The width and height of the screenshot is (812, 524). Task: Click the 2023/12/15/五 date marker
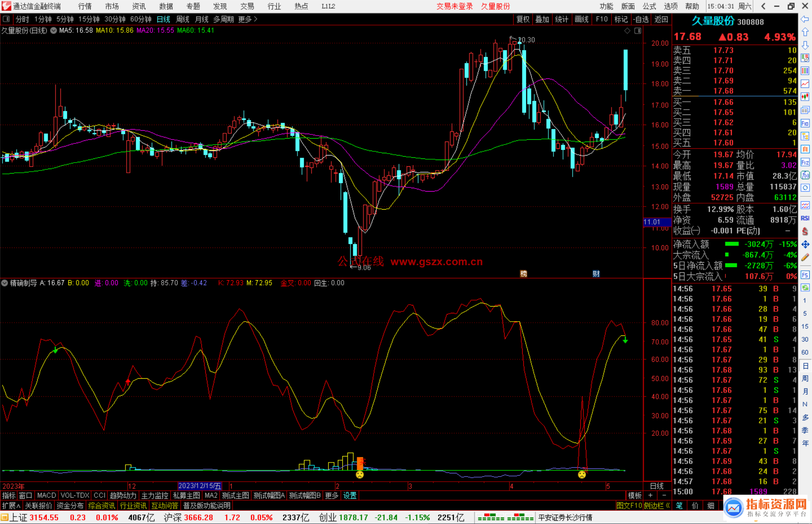tap(200, 486)
